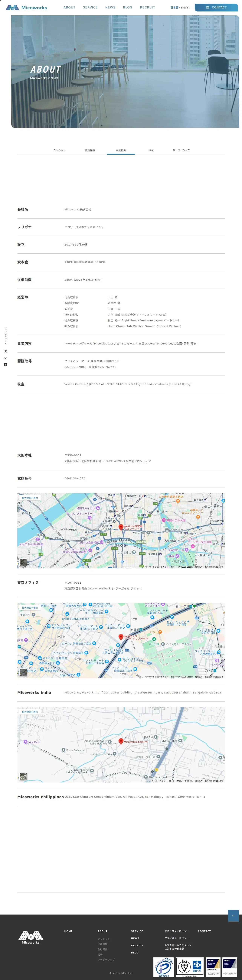
Task: Click the blue CONTACT button in header
Action: point(216,7)
